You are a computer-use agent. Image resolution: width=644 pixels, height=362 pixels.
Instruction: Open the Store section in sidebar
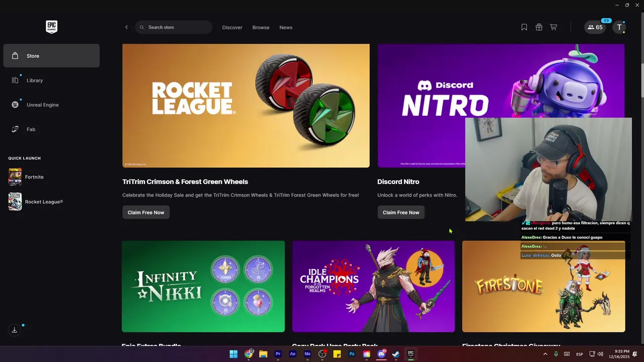(51, 56)
